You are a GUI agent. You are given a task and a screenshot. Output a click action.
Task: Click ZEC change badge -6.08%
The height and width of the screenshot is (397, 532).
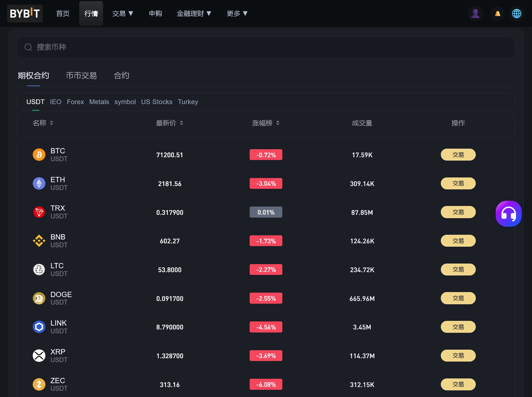tap(266, 385)
